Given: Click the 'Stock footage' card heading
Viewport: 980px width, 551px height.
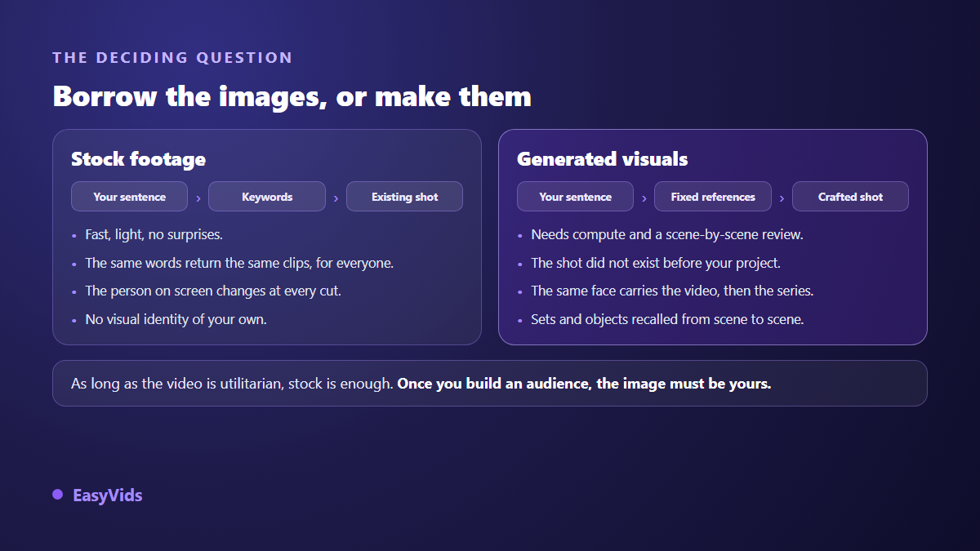Looking at the screenshot, I should pos(138,159).
